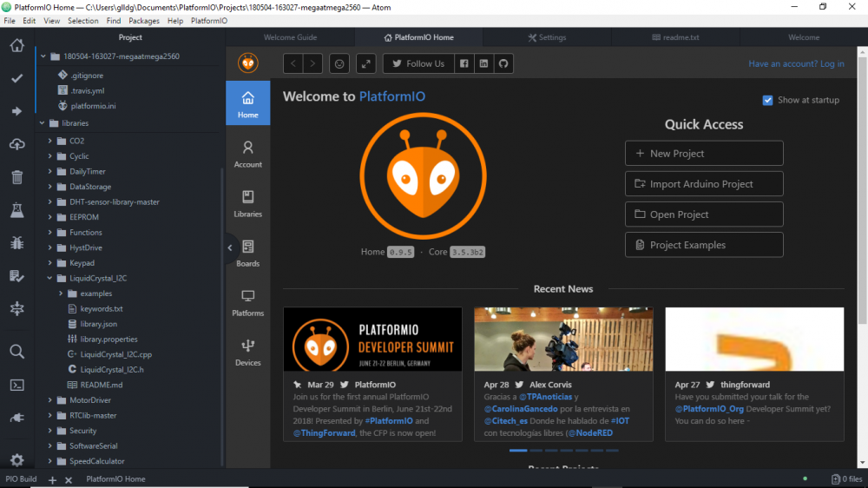Screen dimensions: 868x488
Task: Click the Have an account? Log in link
Action: tap(796, 63)
